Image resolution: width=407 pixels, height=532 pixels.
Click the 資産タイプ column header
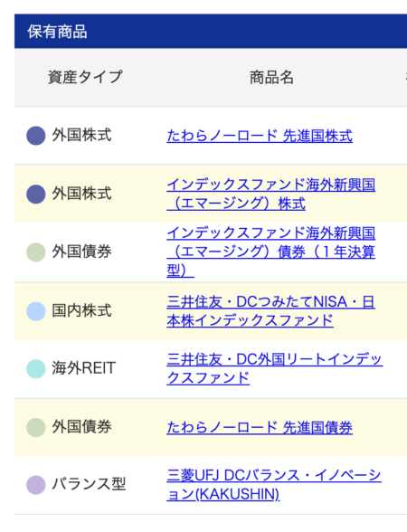click(x=85, y=77)
